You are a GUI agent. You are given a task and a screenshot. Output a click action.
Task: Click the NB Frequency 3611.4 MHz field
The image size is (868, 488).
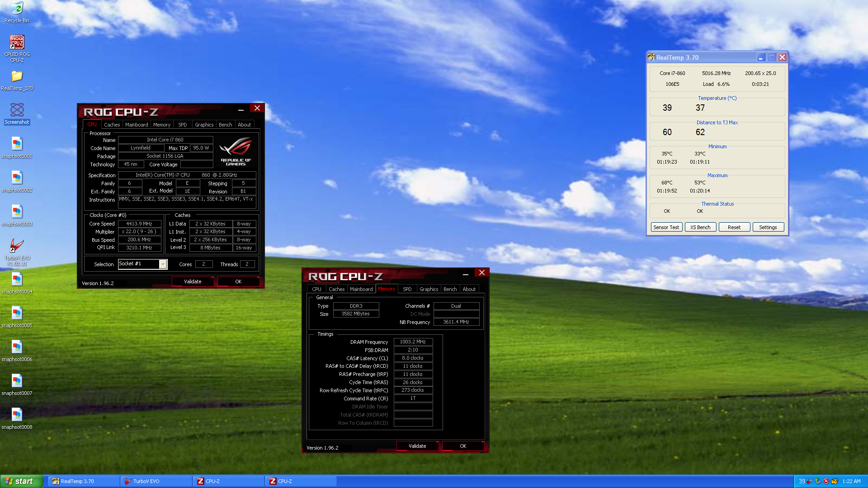[x=456, y=322]
